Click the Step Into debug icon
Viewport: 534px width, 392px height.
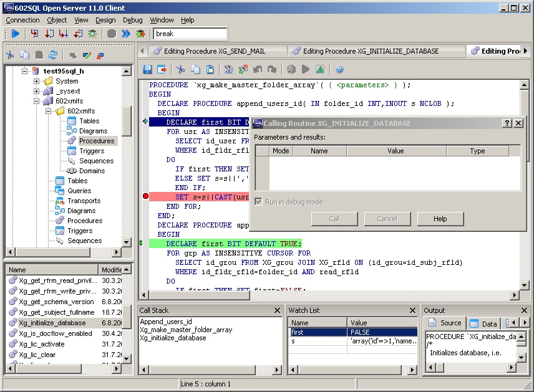tap(35, 34)
